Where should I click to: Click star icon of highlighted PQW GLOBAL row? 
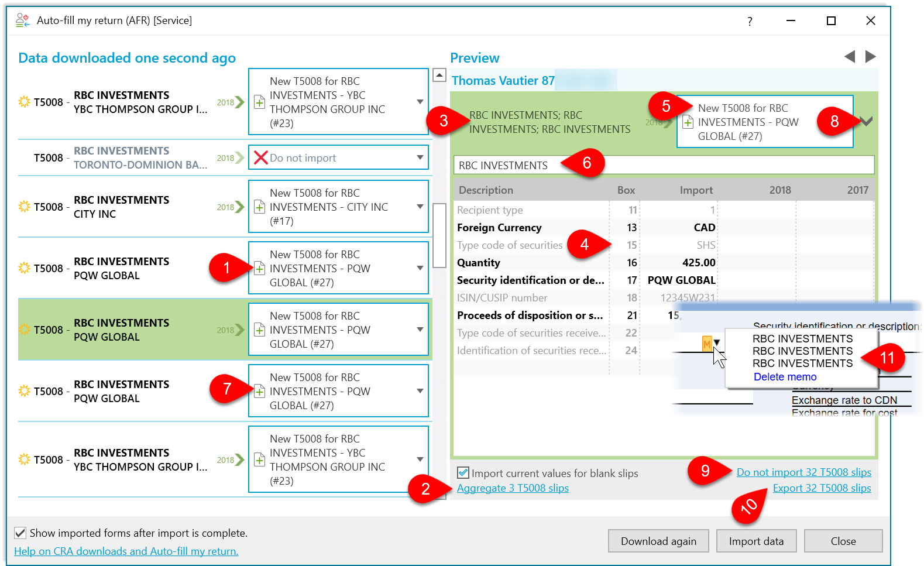click(x=24, y=329)
